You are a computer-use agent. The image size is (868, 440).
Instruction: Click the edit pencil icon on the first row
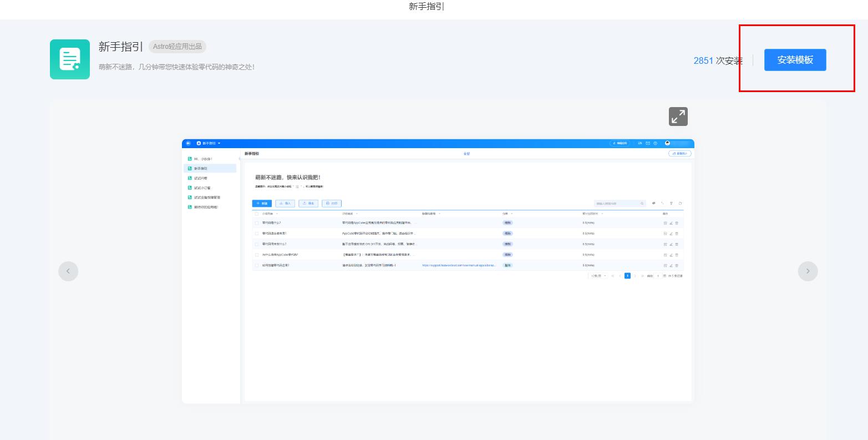tap(671, 222)
